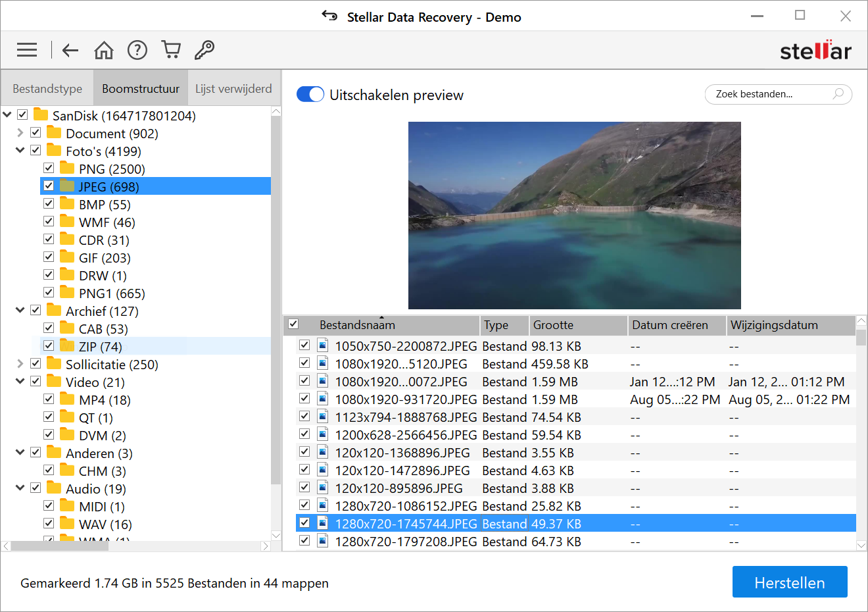The image size is (868, 612).
Task: Click the Document folder icon
Action: click(x=54, y=132)
